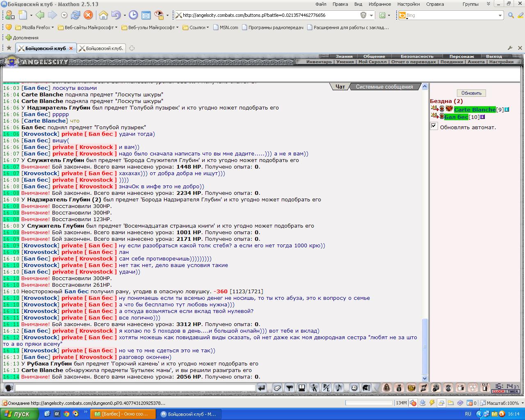Open the 'Инвентарь' game link
The image size is (525, 420).
(319, 62)
